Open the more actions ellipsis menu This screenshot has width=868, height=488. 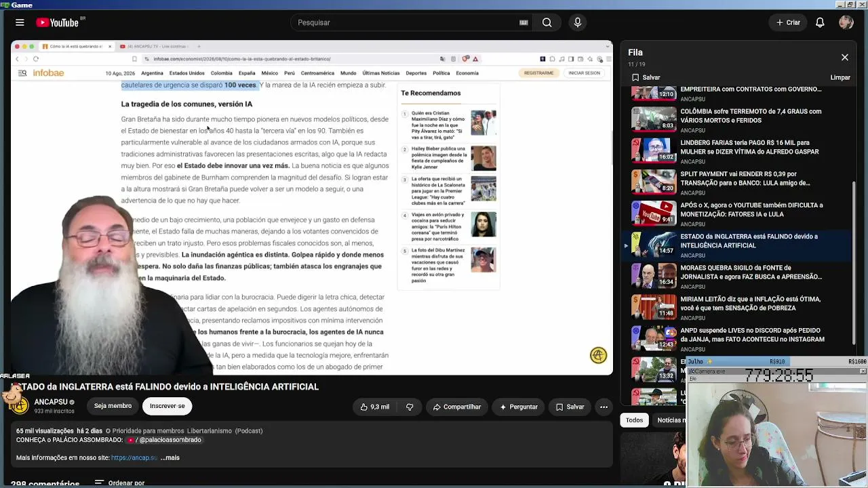(604, 407)
